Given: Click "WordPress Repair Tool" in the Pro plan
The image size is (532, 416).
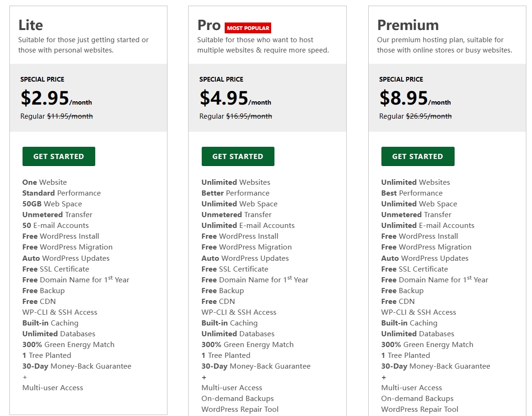Looking at the screenshot, I should coord(240,409).
